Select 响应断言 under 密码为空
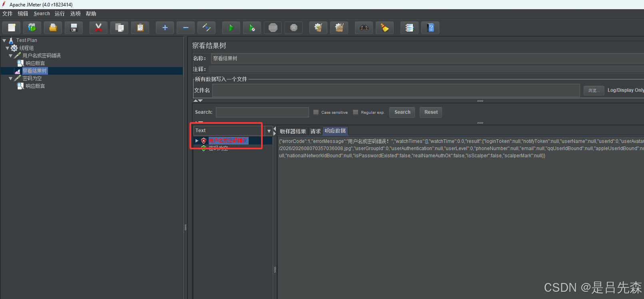This screenshot has width=644, height=299. 35,86
